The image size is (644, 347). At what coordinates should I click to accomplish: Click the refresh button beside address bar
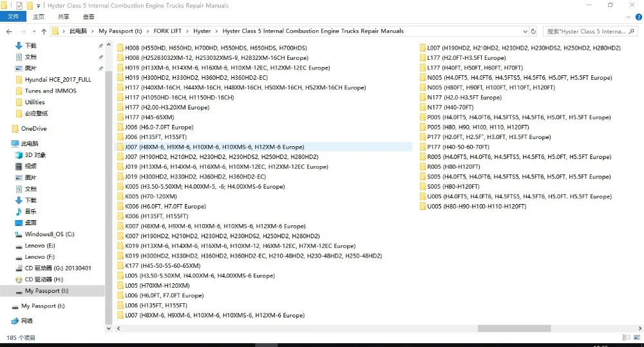tap(533, 31)
